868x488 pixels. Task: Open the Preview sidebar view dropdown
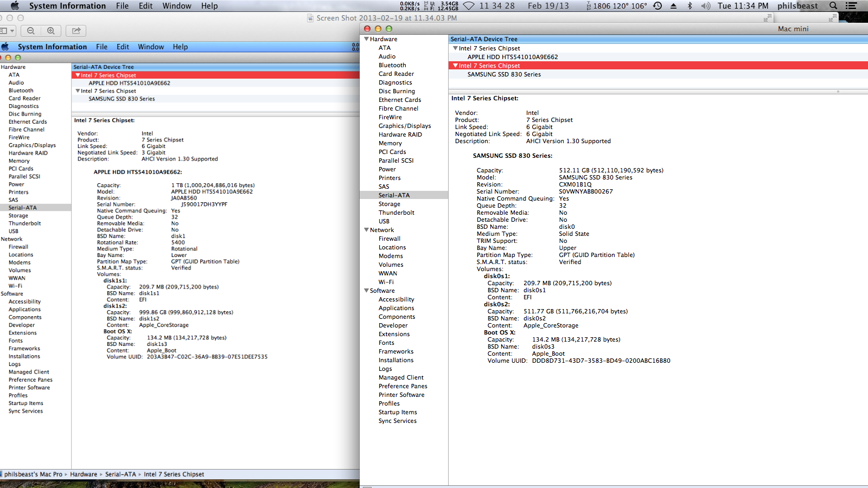pos(8,31)
